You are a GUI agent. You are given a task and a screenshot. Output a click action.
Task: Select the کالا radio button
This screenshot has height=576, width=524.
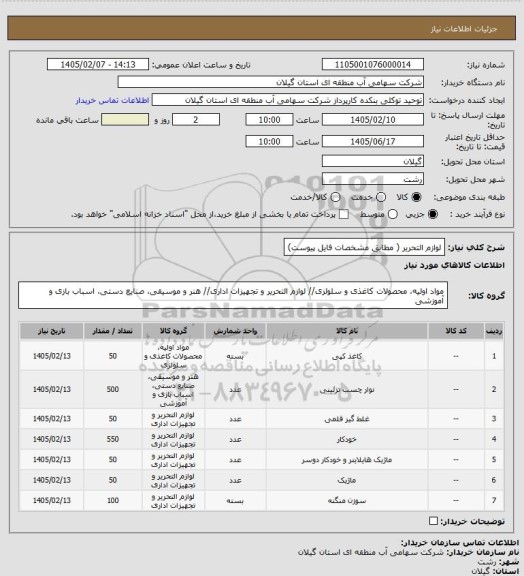click(x=416, y=197)
